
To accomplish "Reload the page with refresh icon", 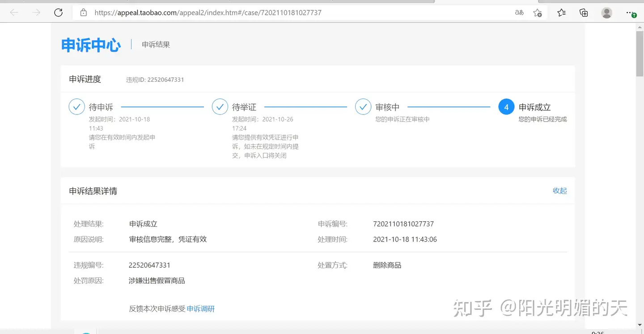I will click(x=58, y=13).
